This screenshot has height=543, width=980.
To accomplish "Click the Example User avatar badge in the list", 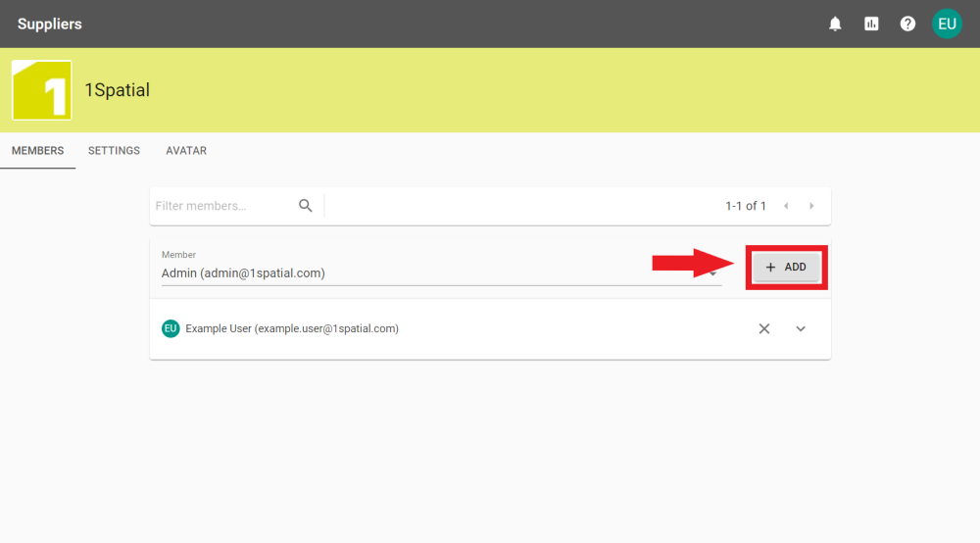I will click(171, 328).
